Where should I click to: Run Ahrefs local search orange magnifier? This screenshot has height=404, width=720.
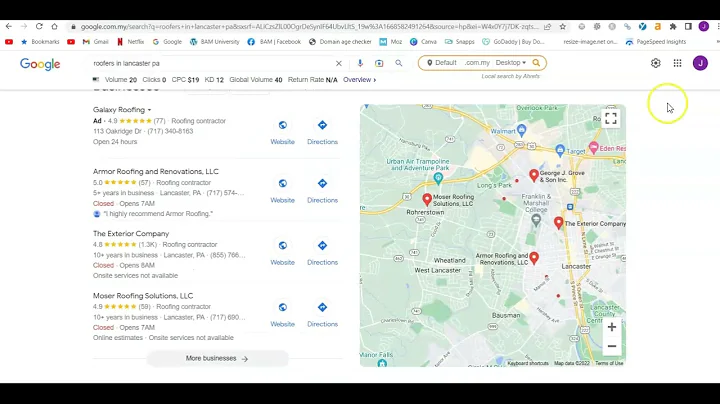(536, 62)
